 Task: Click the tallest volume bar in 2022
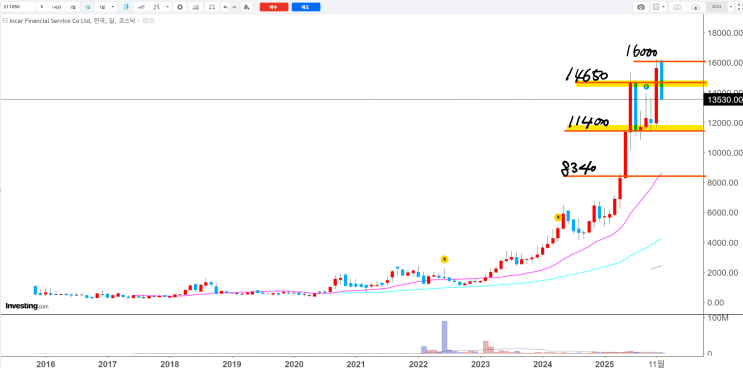pyautogui.click(x=444, y=337)
